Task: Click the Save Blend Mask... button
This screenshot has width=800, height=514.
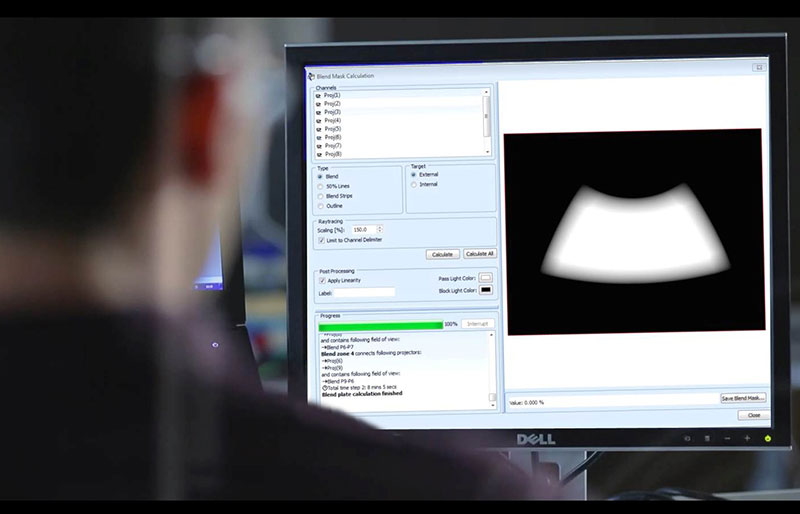Action: 743,398
